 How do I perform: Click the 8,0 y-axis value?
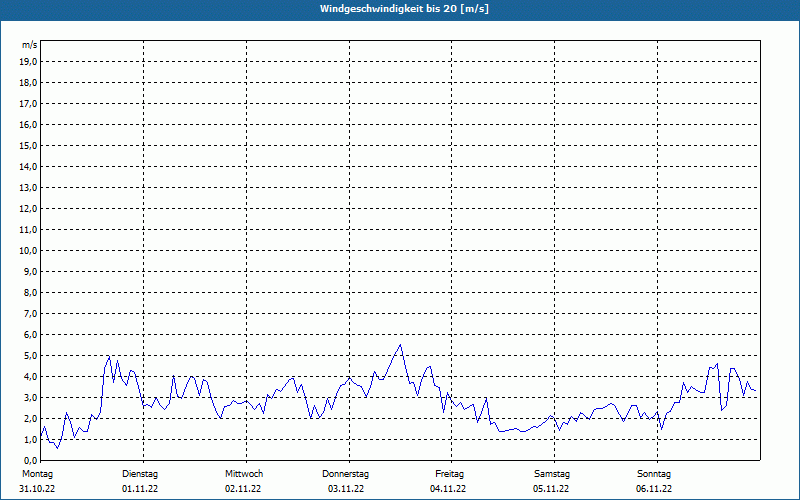tap(30, 292)
